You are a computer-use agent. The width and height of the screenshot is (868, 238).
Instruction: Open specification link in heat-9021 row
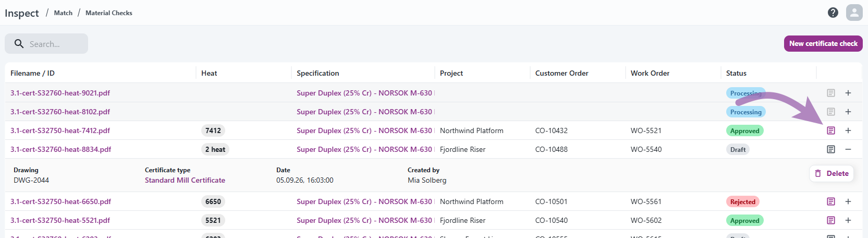tap(364, 93)
